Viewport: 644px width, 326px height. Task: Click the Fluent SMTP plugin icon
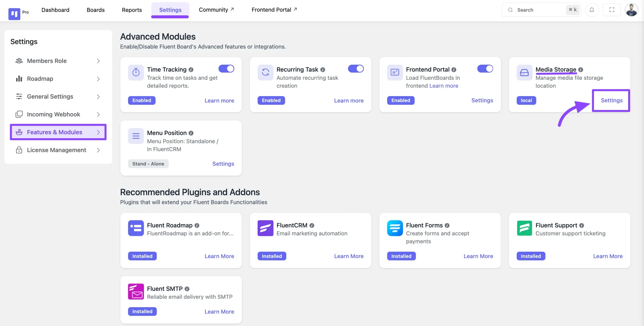[x=136, y=292]
